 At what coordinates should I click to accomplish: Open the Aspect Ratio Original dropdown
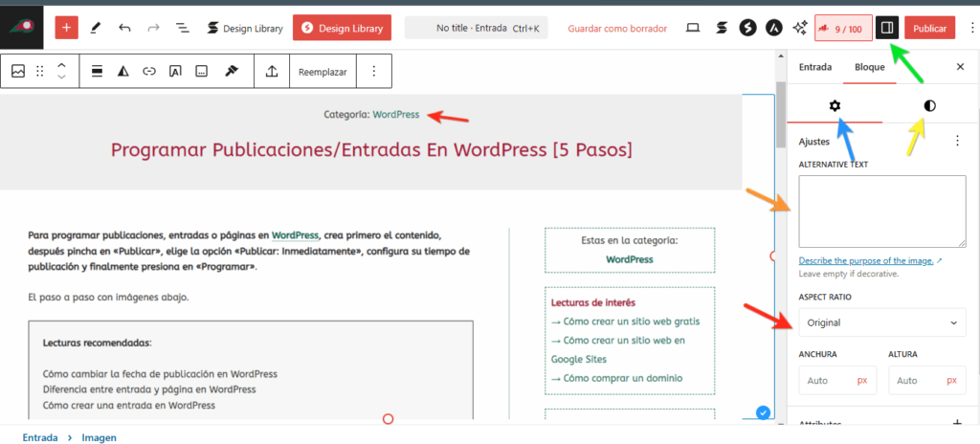click(x=882, y=322)
